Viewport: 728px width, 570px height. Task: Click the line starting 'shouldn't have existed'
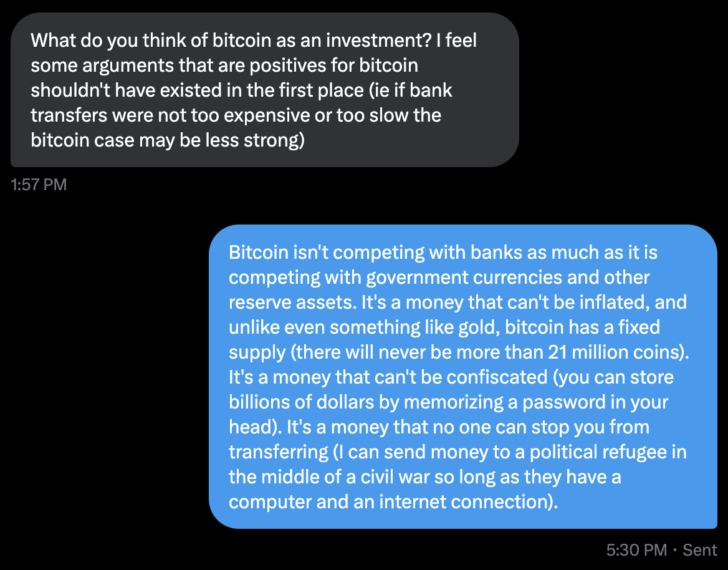tap(241, 90)
